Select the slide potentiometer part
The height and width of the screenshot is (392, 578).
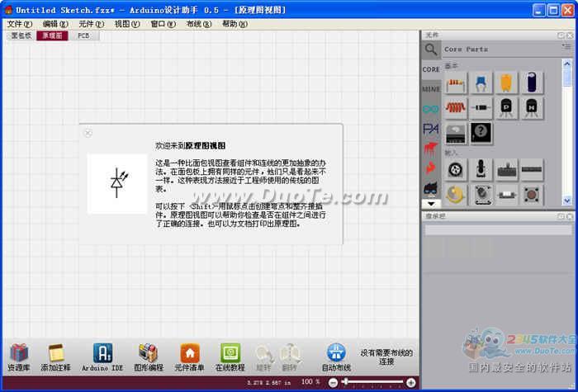coord(506,169)
